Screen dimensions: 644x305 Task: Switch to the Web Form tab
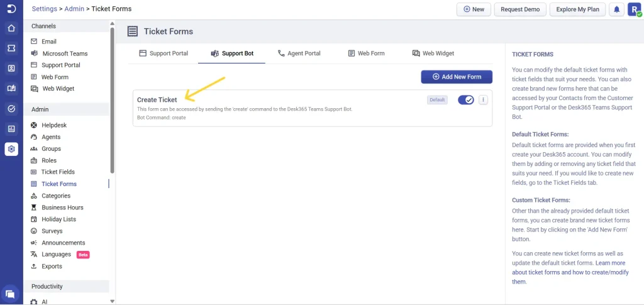[x=367, y=53]
